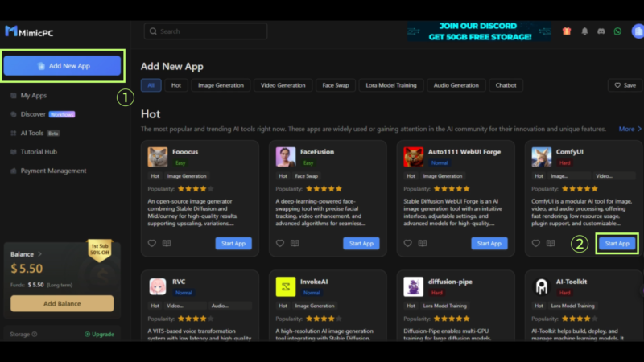Filter by Face Swap
This screenshot has height=362, width=644.
pos(336,85)
